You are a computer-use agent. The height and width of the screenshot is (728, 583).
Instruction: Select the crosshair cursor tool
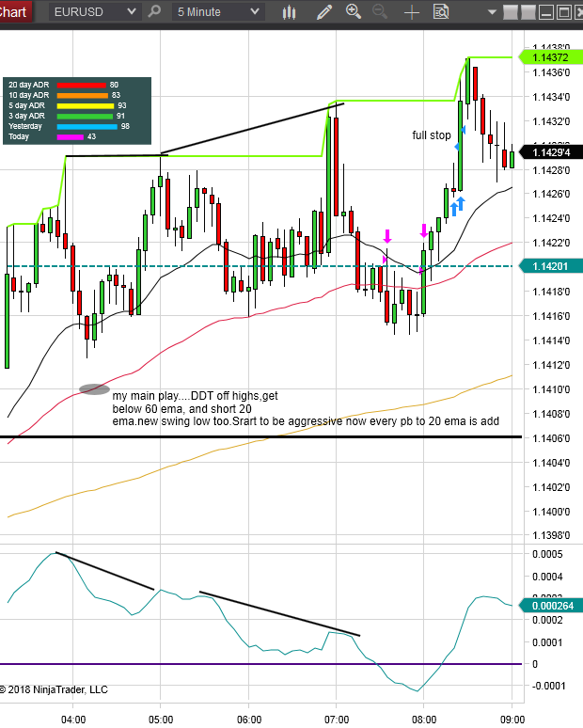click(411, 12)
